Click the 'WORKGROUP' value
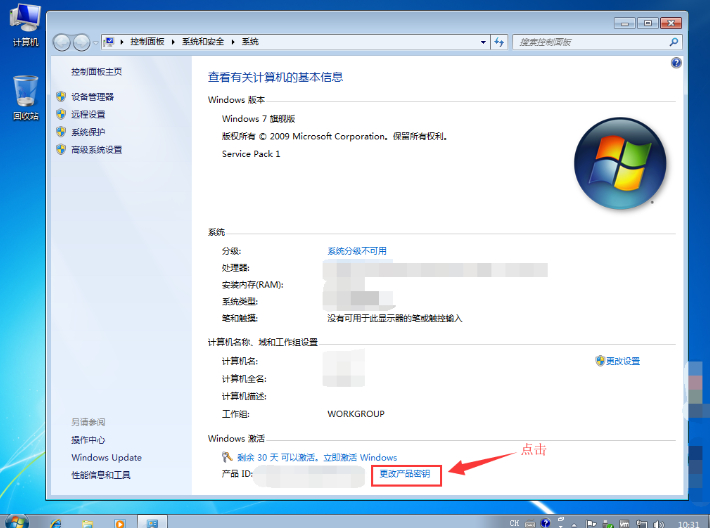This screenshot has height=528, width=710. 356,414
